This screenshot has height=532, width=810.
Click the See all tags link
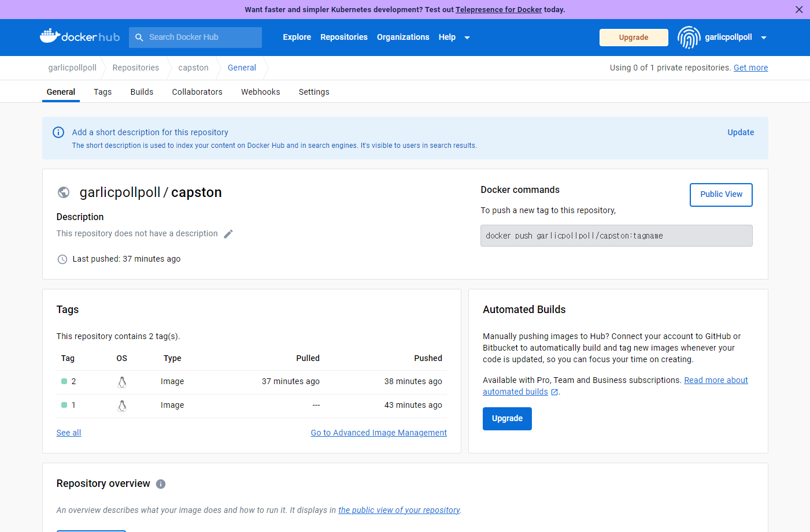tap(69, 433)
